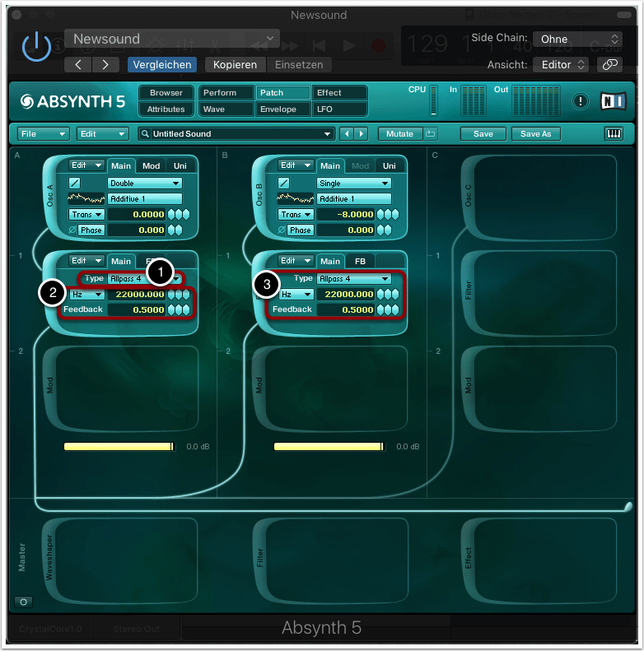Open the LFO tab
The height and width of the screenshot is (651, 644).
(340, 109)
